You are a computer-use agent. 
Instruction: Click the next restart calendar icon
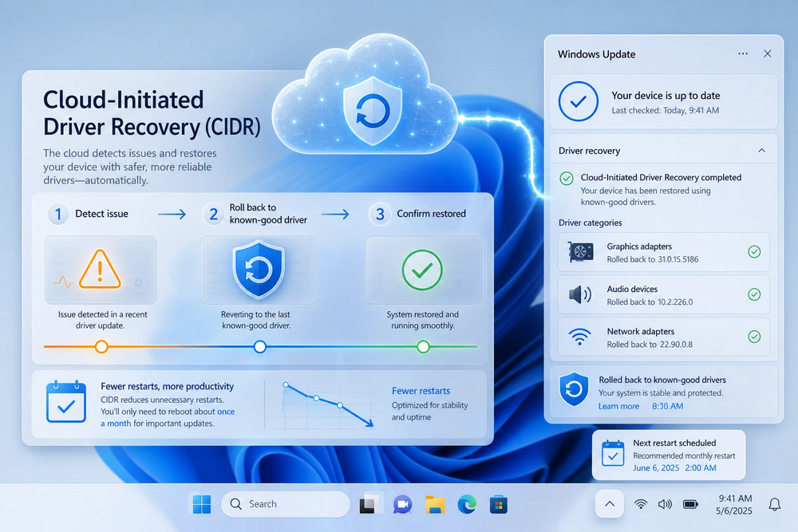click(613, 453)
